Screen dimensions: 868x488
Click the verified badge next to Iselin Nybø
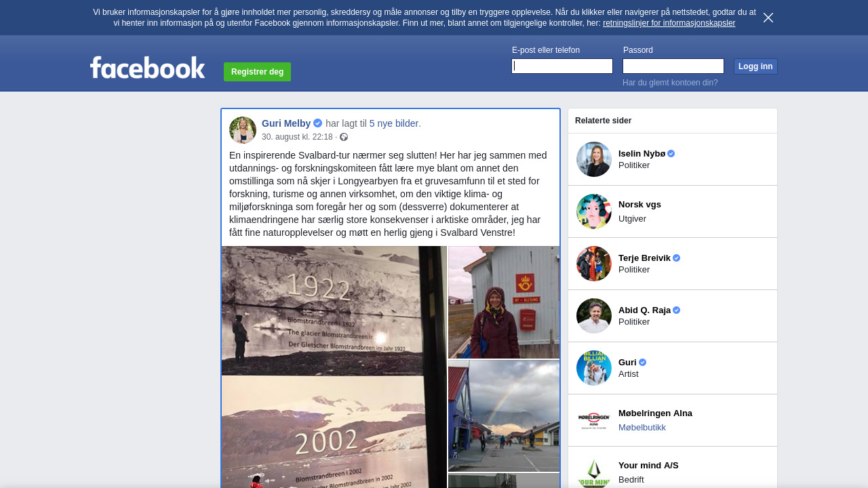coord(671,154)
